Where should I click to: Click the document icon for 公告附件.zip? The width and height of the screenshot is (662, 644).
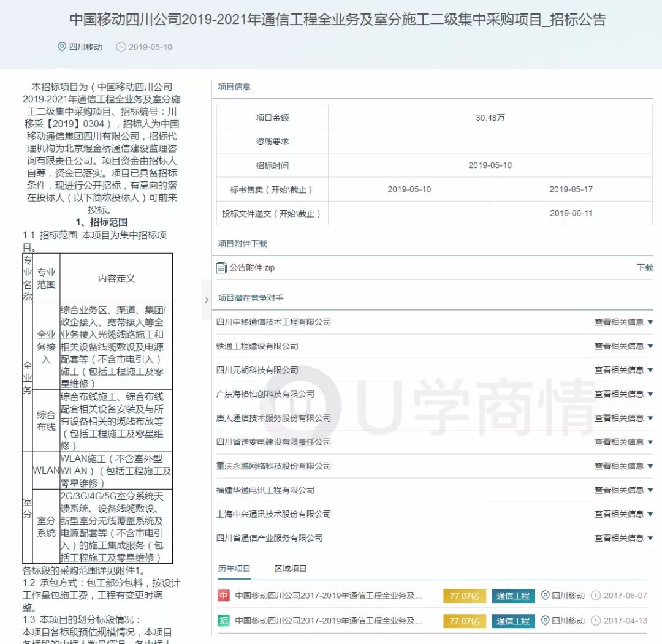(221, 268)
